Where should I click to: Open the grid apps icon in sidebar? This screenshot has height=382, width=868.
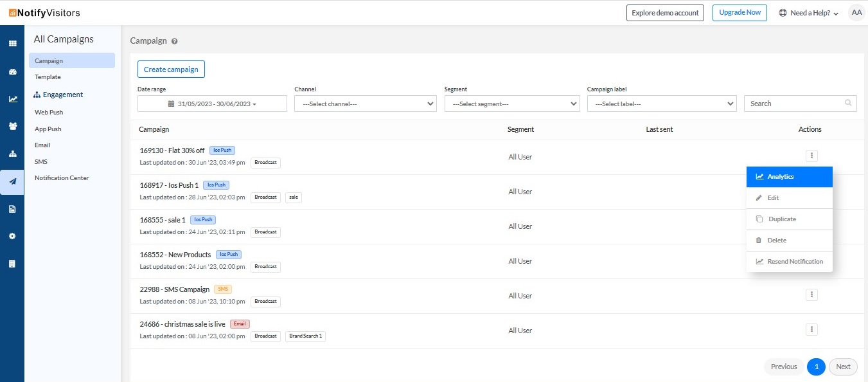point(12,44)
